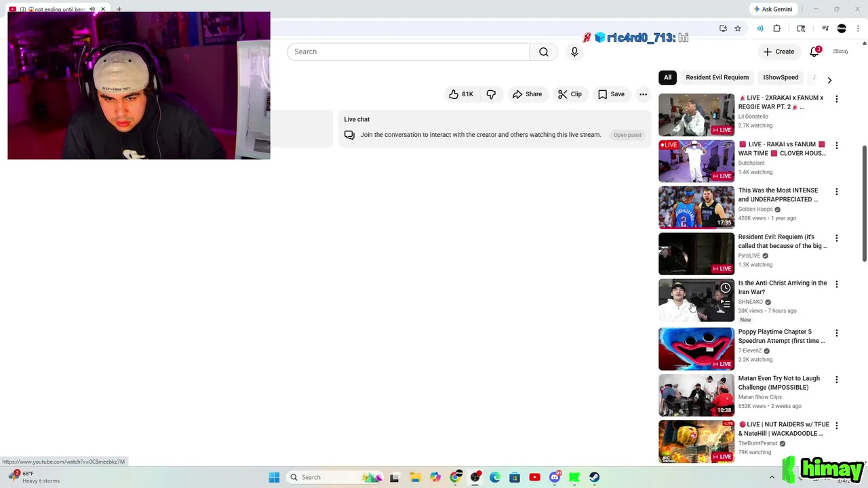Open more actions menu next to Save

pyautogui.click(x=643, y=94)
